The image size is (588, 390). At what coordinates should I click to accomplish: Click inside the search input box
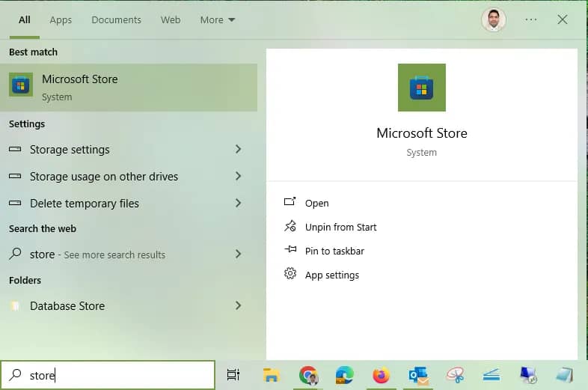(108, 374)
